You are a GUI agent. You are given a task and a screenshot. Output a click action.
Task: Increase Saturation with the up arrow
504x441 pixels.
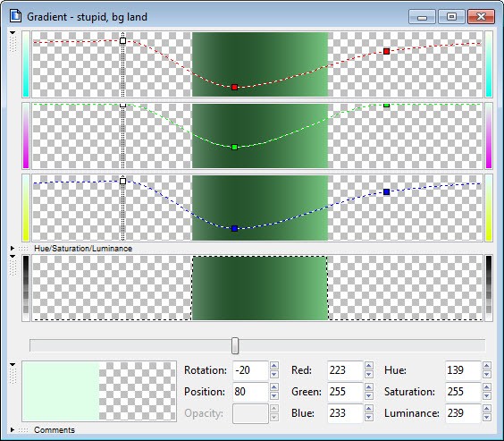487,387
